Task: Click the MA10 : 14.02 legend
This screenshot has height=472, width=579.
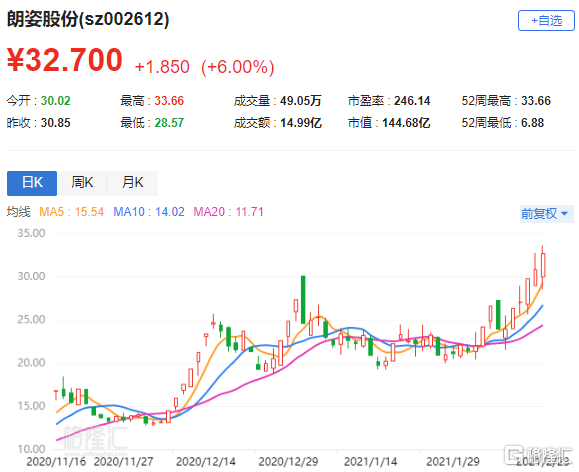Action: tap(149, 212)
